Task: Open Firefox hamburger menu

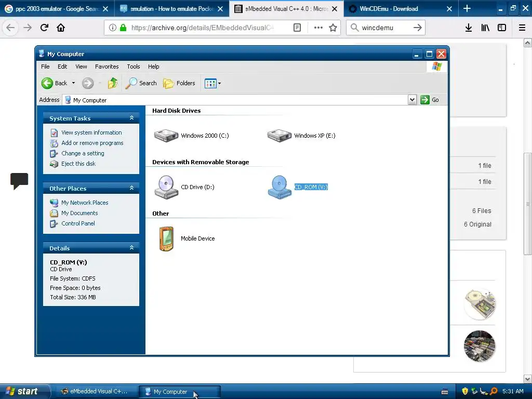Action: (522, 28)
